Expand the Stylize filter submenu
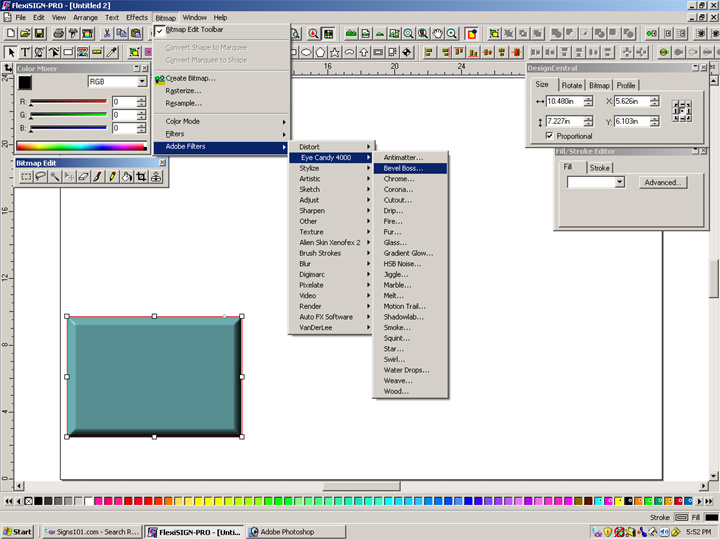 pos(331,168)
